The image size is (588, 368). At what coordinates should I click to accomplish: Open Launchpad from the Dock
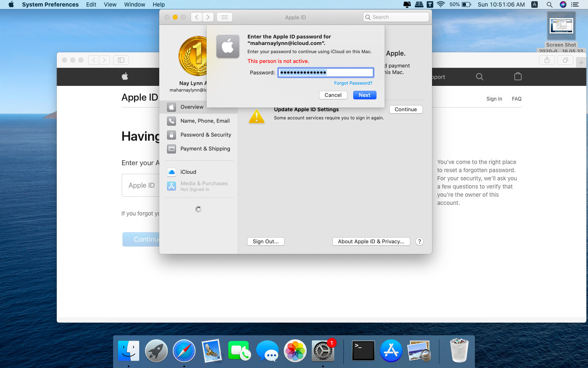coord(156,351)
